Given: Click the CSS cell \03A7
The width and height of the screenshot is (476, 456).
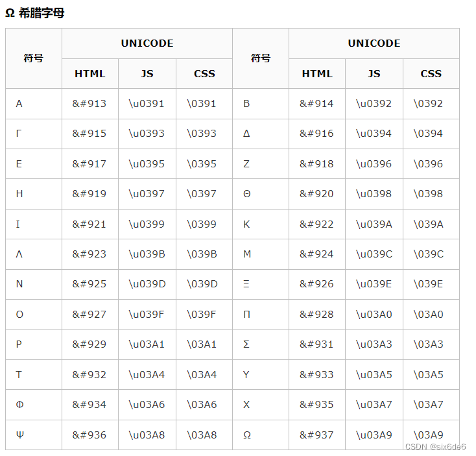Looking at the screenshot, I should 431,405.
